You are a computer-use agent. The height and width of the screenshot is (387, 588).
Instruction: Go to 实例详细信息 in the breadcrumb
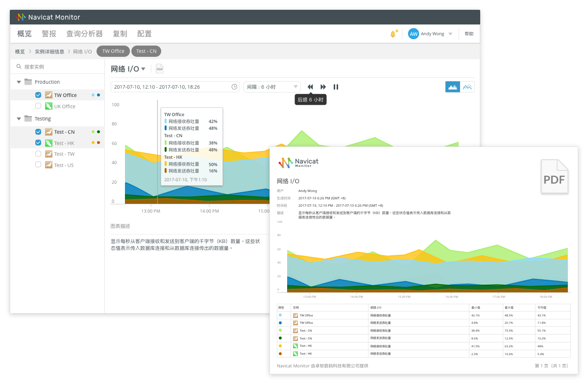pos(49,51)
